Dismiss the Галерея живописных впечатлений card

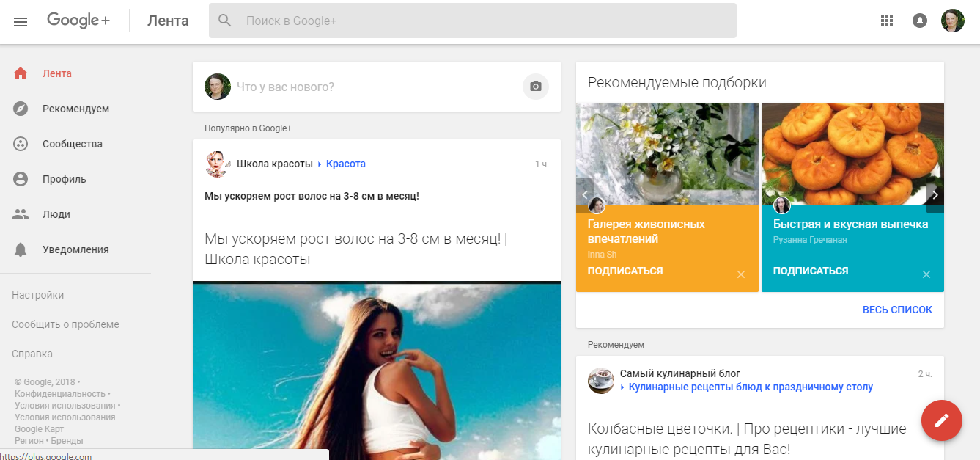tap(740, 274)
